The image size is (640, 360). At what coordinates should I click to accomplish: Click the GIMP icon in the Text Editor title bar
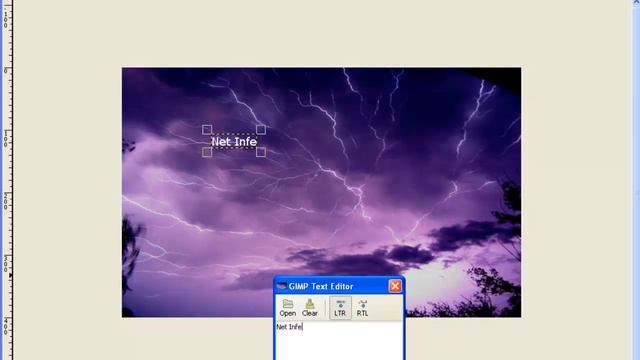282,286
